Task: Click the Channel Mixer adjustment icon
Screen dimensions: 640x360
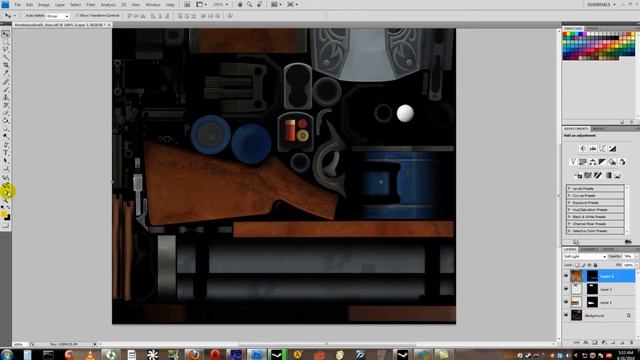Action: pos(622,162)
